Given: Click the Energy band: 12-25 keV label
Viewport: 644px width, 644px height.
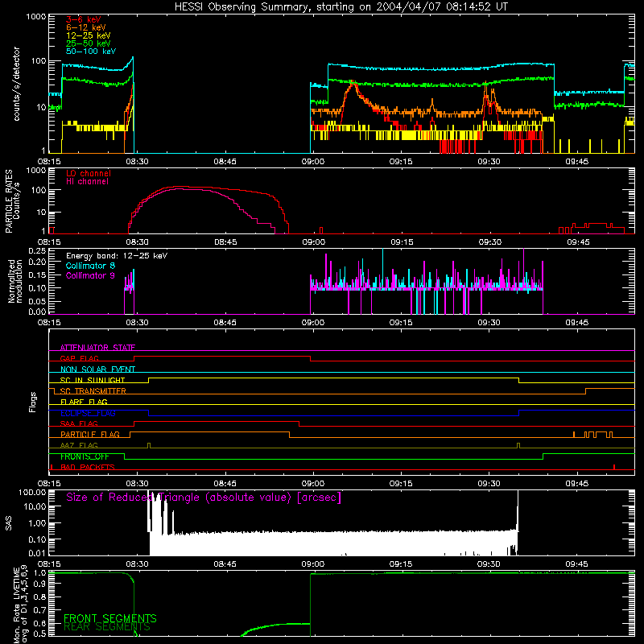Looking at the screenshot, I should coord(117,256).
